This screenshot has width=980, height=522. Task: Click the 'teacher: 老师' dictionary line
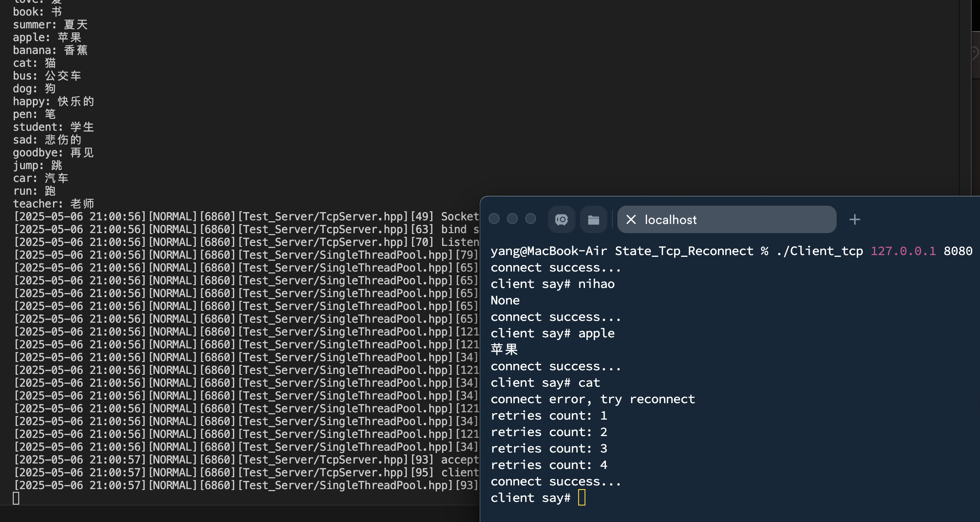[53, 203]
